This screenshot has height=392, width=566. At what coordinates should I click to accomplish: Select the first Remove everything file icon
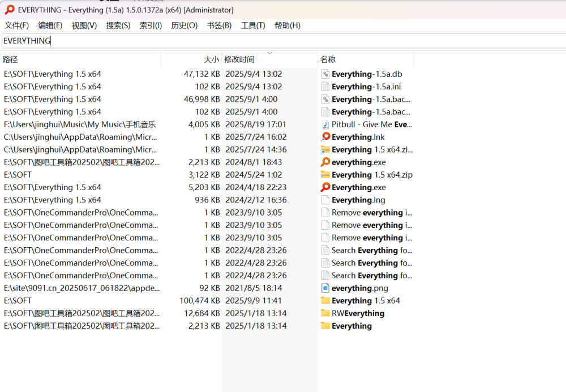(x=325, y=213)
